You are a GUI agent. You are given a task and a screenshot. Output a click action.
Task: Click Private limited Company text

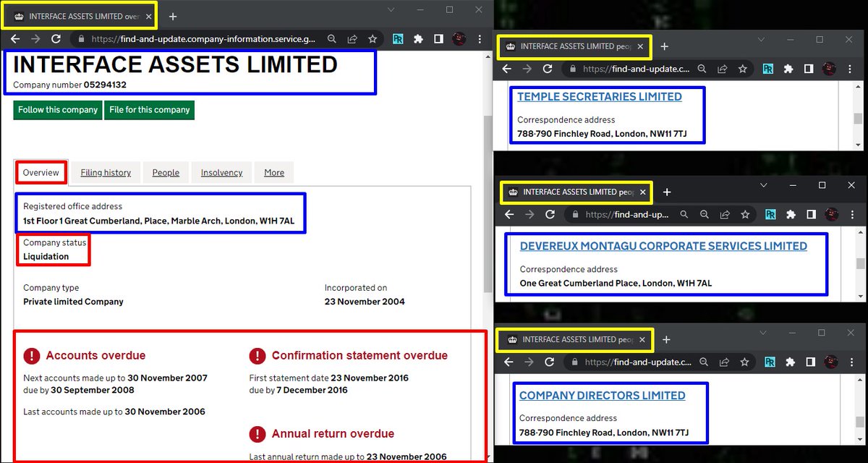tap(73, 302)
